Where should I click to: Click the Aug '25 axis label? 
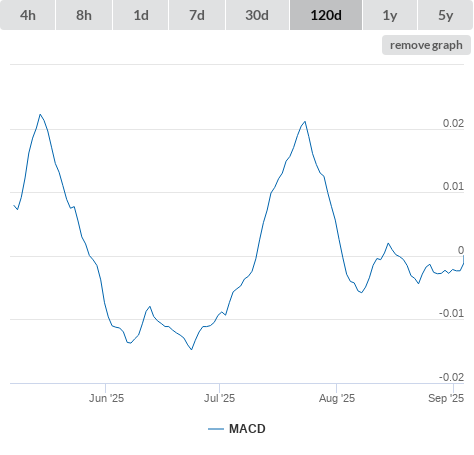[x=337, y=398]
